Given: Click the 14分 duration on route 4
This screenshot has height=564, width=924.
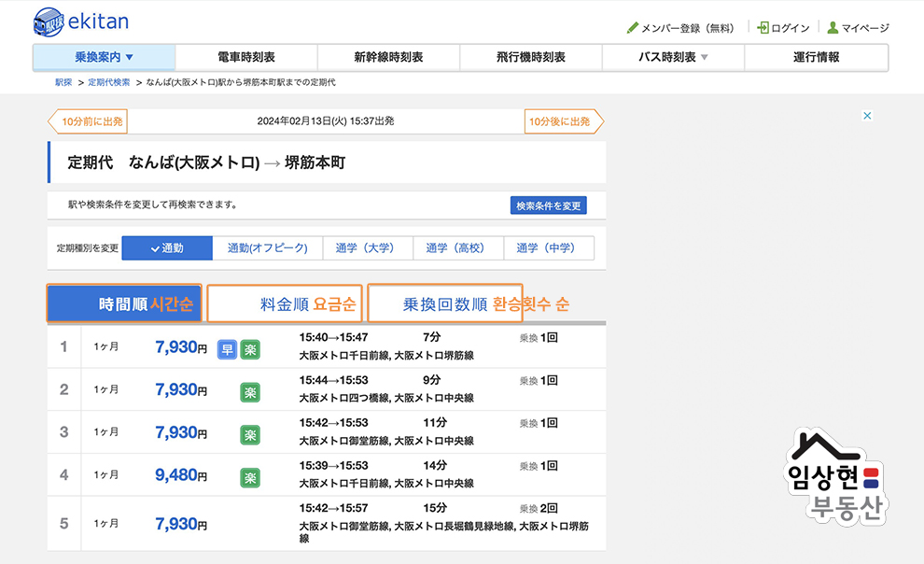Looking at the screenshot, I should coord(435,466).
